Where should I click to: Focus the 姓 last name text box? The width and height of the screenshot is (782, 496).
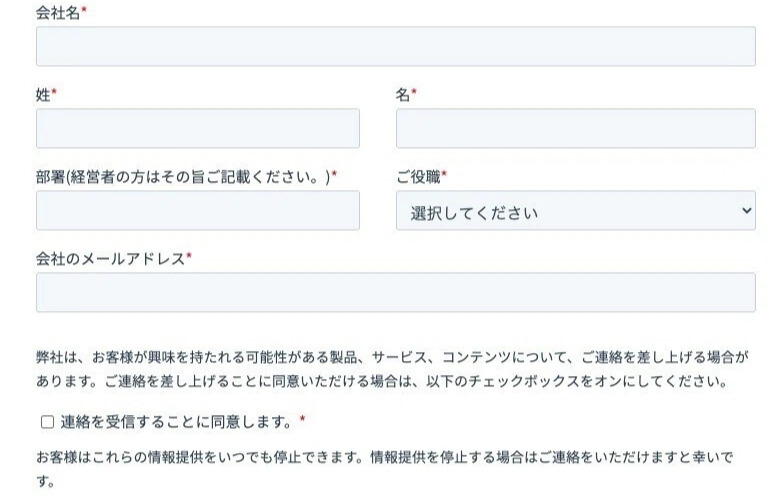click(x=197, y=128)
